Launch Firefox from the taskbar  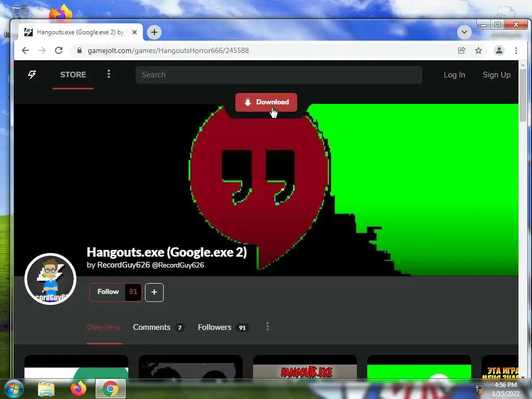click(x=78, y=389)
